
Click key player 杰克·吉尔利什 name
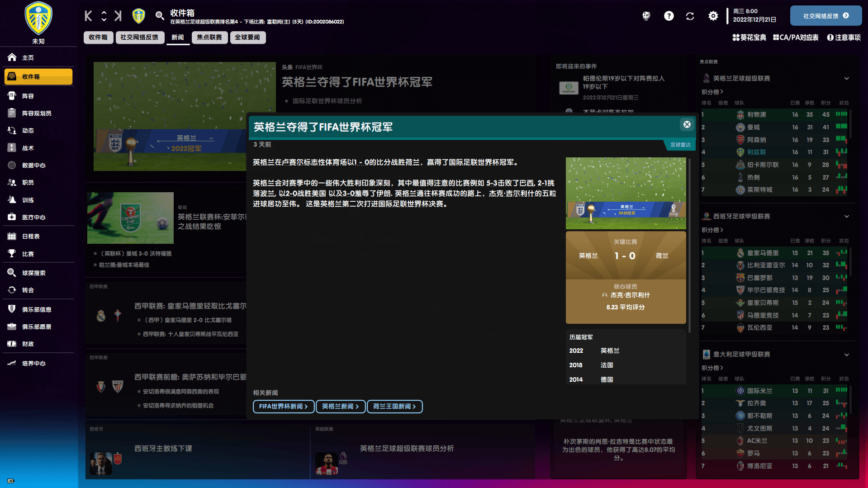coord(630,295)
